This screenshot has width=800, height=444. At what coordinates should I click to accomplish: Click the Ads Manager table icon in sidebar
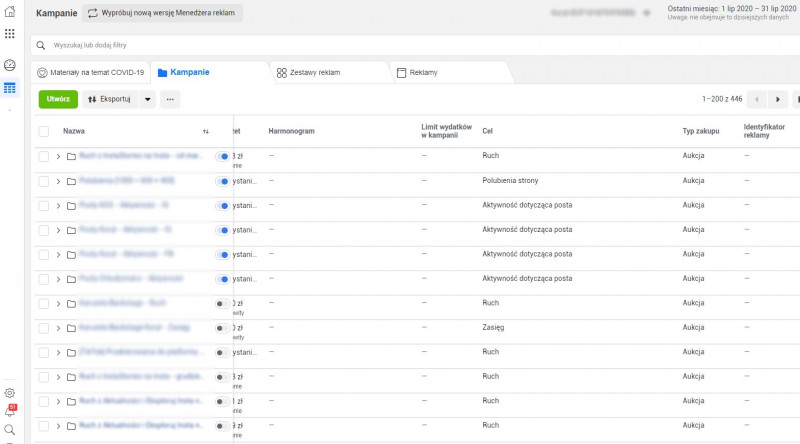tap(10, 88)
